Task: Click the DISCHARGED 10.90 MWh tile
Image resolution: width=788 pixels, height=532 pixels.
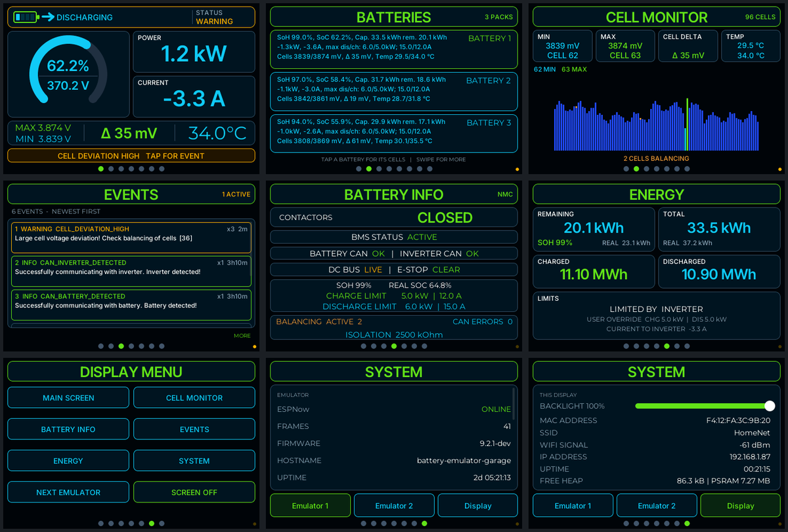Action: 720,271
